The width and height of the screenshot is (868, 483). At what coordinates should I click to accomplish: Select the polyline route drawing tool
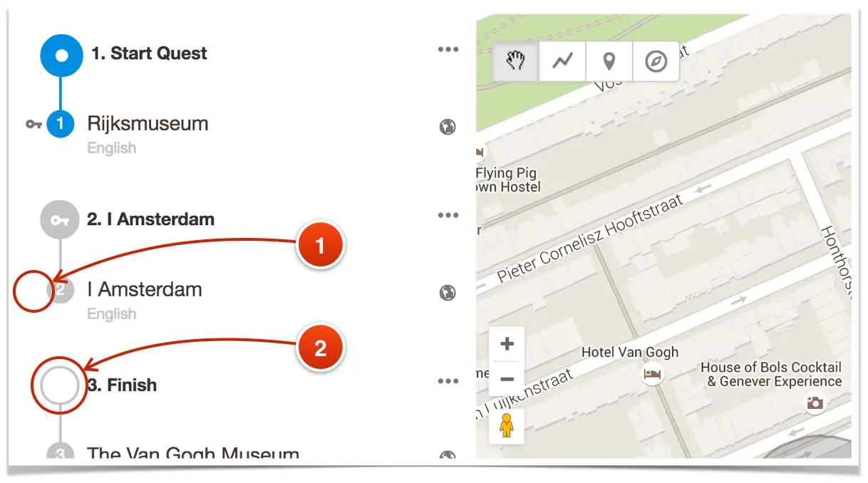click(562, 61)
